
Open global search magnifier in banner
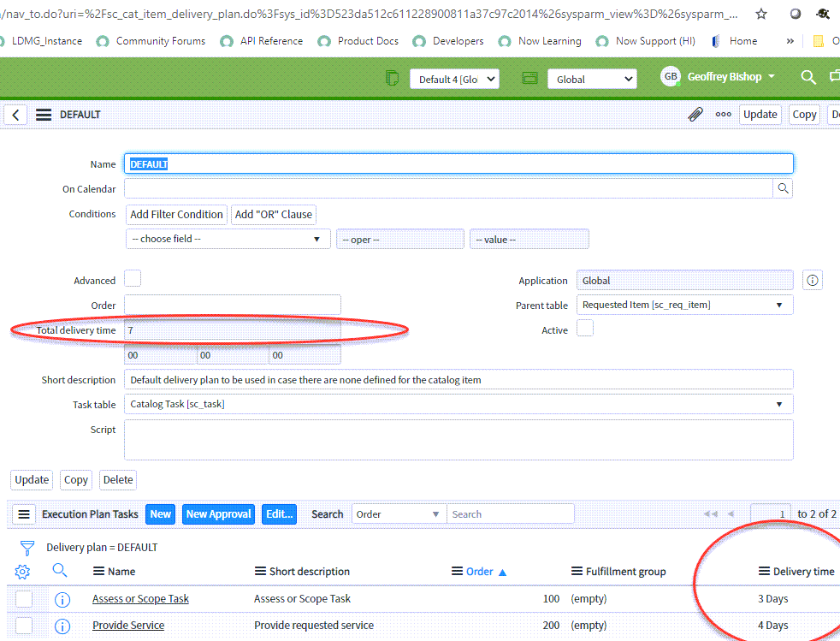[807, 76]
